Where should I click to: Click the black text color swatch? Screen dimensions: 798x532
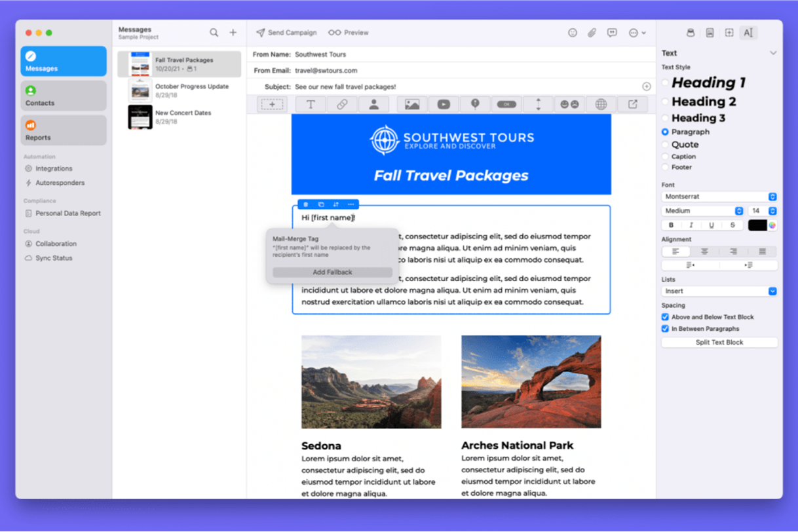757,225
